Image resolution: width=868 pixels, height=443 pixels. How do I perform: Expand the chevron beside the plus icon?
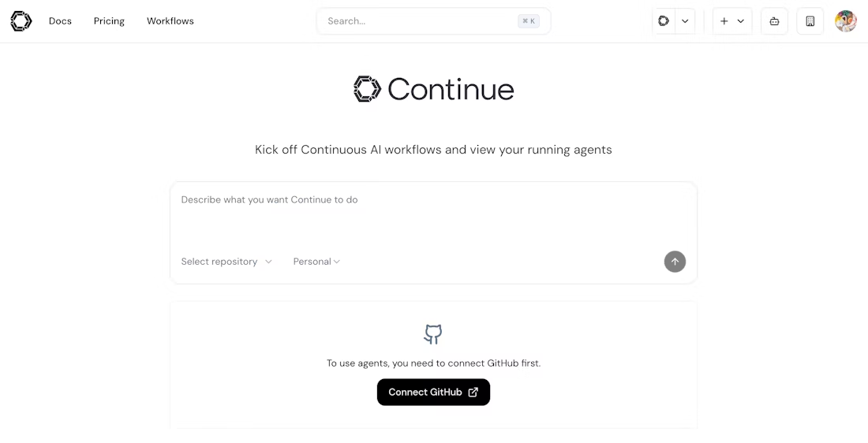[x=741, y=21]
